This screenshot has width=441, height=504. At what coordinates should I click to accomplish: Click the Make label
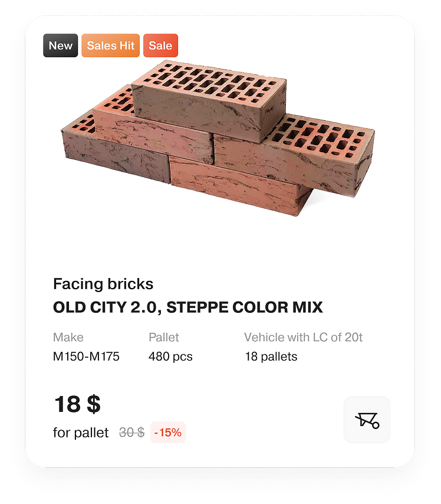coord(68,338)
